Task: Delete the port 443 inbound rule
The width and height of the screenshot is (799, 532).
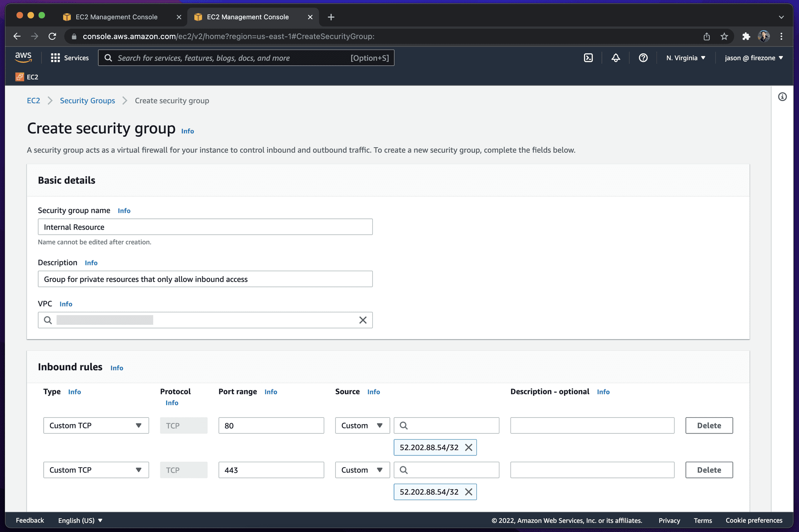Action: click(709, 470)
